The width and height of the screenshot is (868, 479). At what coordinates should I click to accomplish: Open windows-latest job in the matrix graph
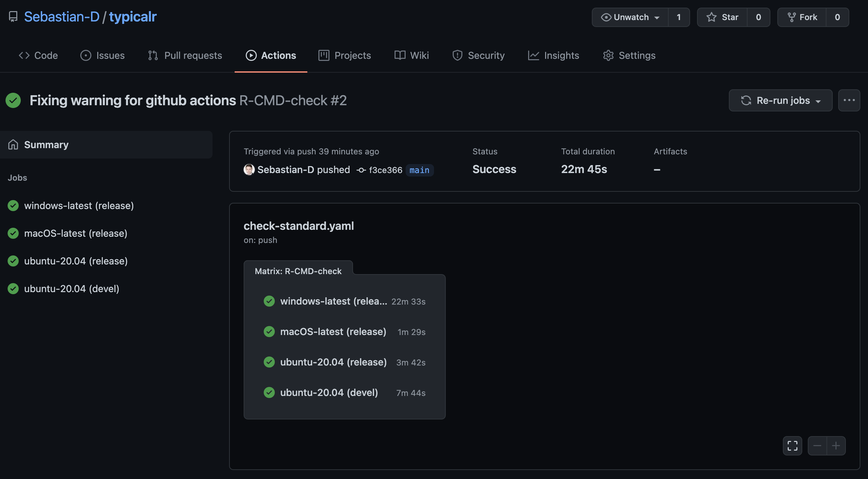pos(344,301)
